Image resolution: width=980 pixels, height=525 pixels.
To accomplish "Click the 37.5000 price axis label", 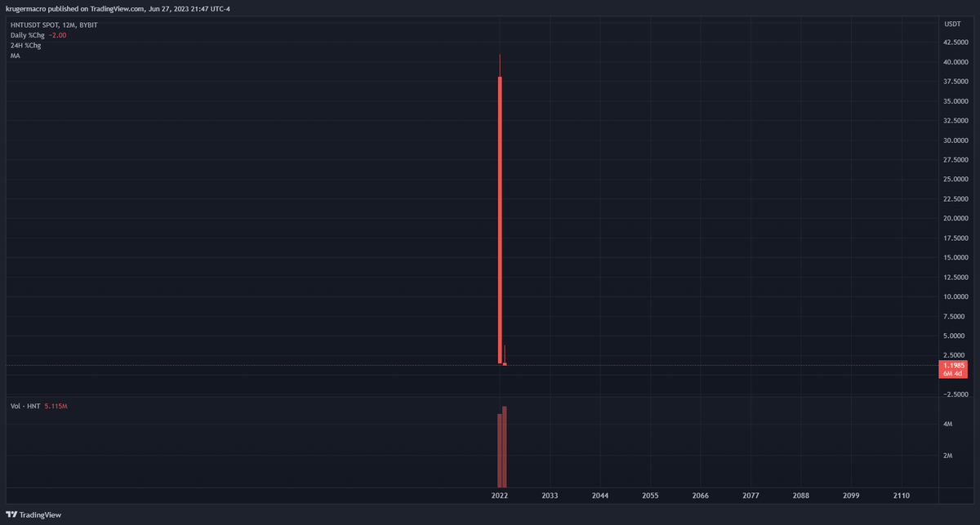I will [x=956, y=82].
